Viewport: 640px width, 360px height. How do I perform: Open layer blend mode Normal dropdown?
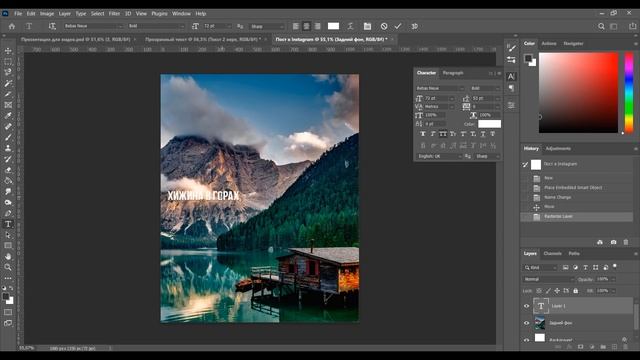tap(548, 279)
